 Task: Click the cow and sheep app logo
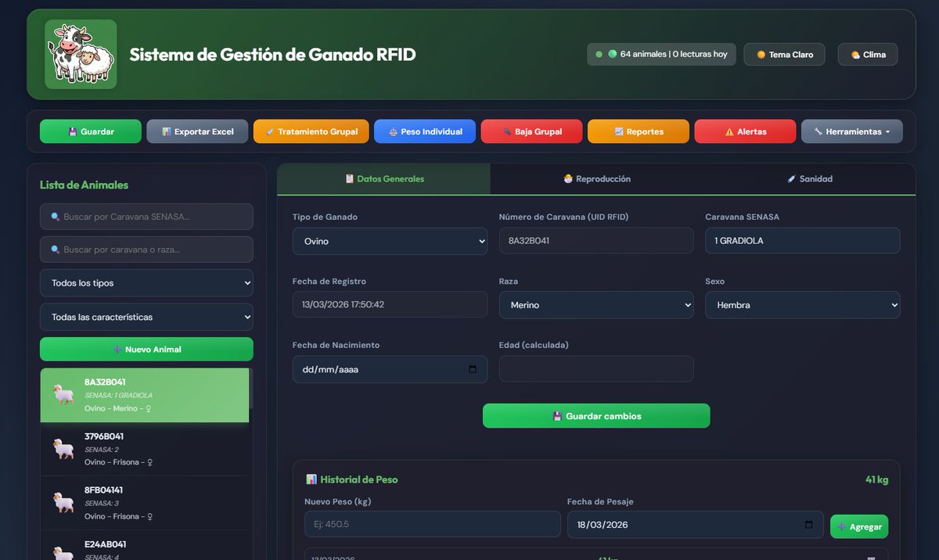(x=81, y=54)
